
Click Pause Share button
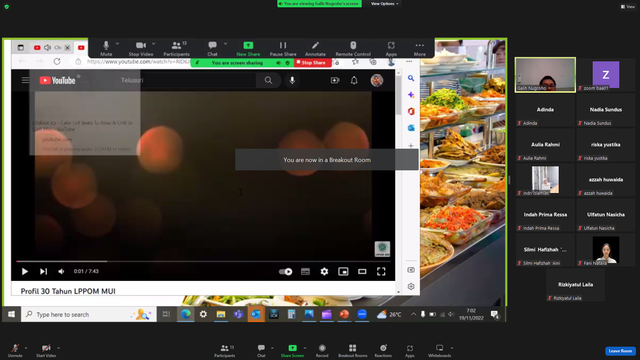point(283,48)
